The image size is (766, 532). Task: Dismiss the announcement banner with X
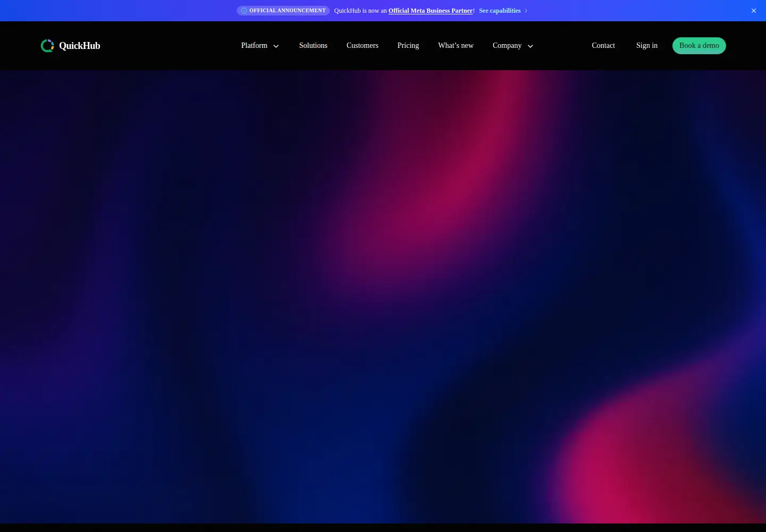754,11
